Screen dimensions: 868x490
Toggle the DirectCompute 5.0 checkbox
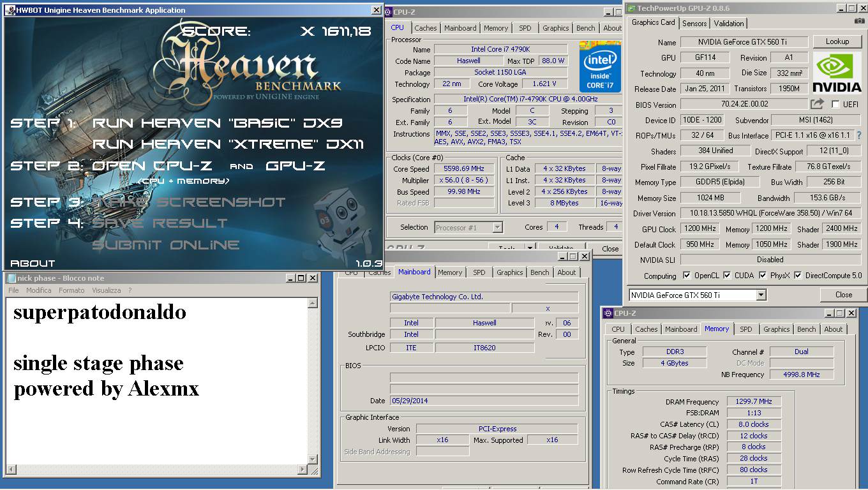798,276
